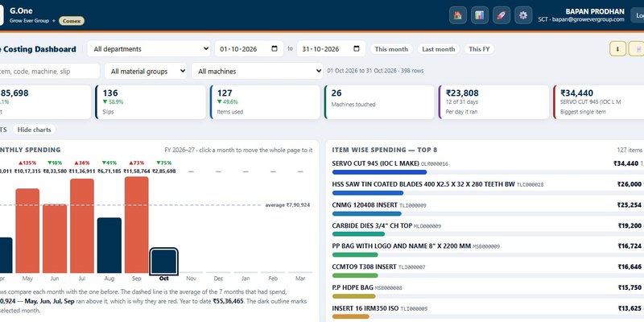This screenshot has width=644, height=322.
Task: Click the start date field 01-10-2026
Action: tap(249, 49)
